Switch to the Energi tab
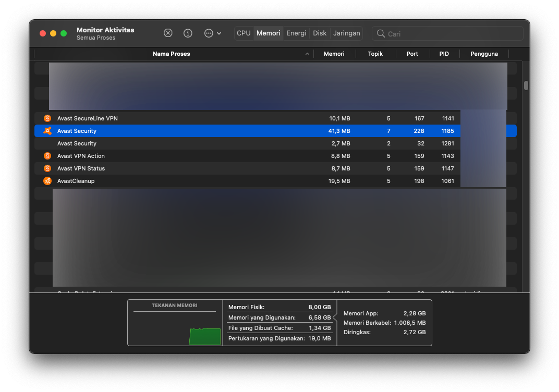This screenshot has width=559, height=392. (296, 33)
